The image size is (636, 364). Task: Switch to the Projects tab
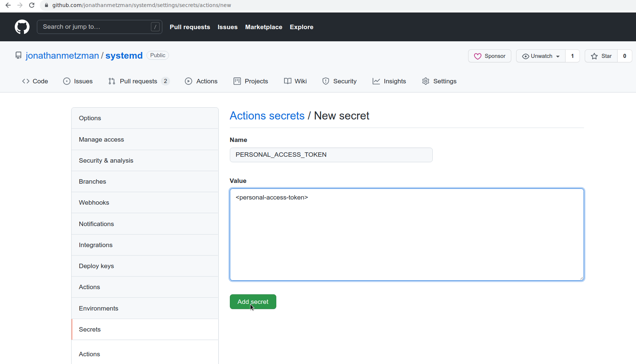click(251, 81)
